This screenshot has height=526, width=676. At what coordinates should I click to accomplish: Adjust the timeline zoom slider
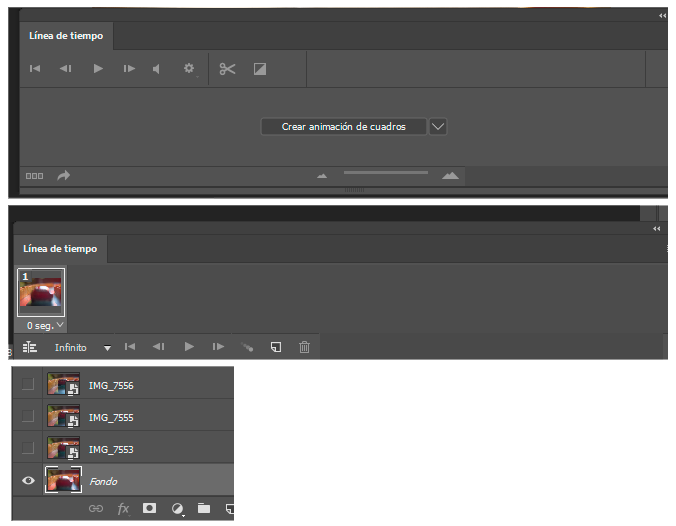tap(386, 172)
